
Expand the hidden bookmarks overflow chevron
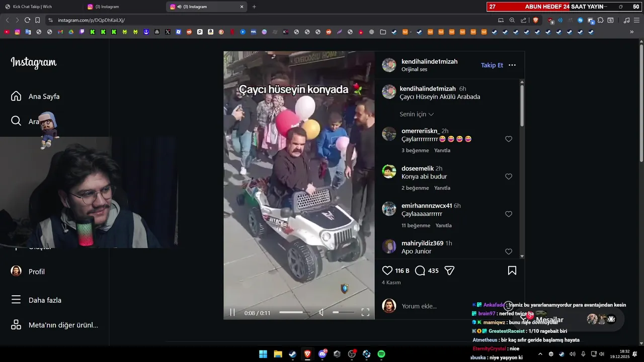click(x=632, y=32)
